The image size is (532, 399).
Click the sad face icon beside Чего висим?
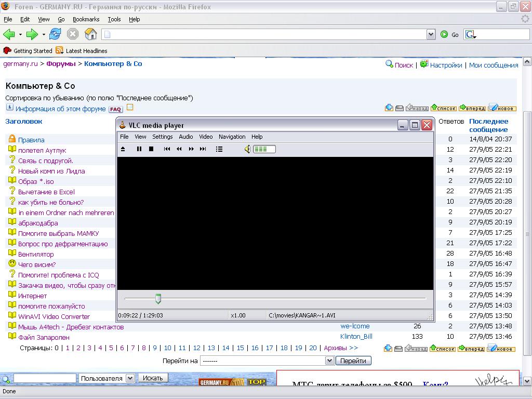pyautogui.click(x=12, y=263)
